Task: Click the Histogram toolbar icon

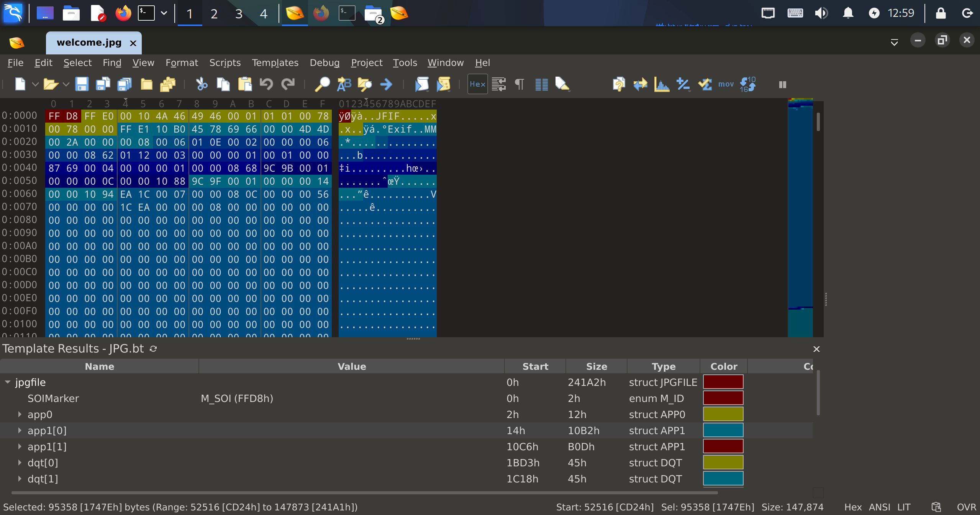Action: coord(661,84)
